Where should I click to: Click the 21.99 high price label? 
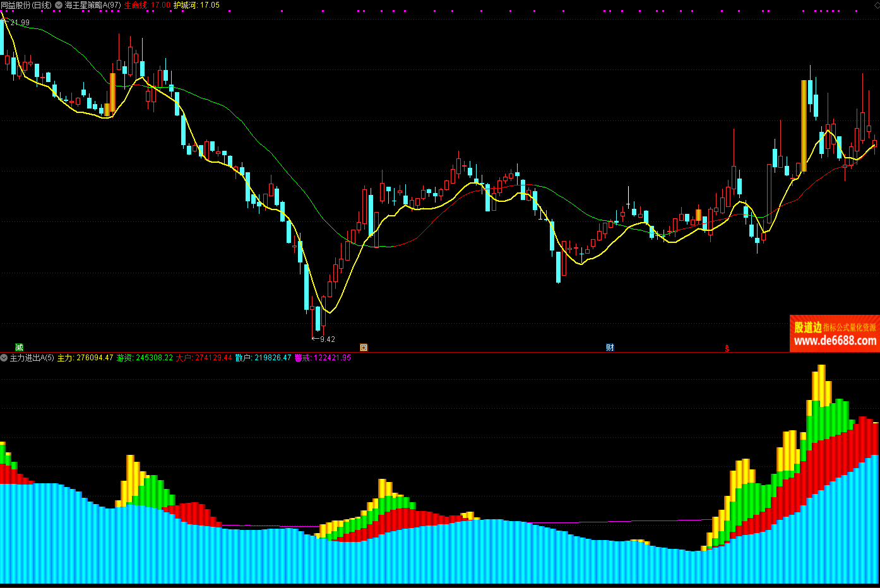click(20, 23)
